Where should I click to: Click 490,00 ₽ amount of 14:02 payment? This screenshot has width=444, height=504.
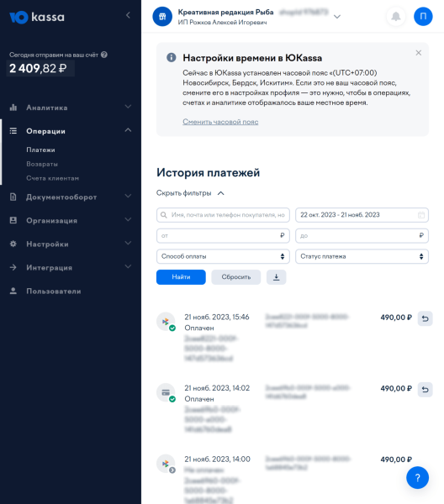tap(396, 389)
